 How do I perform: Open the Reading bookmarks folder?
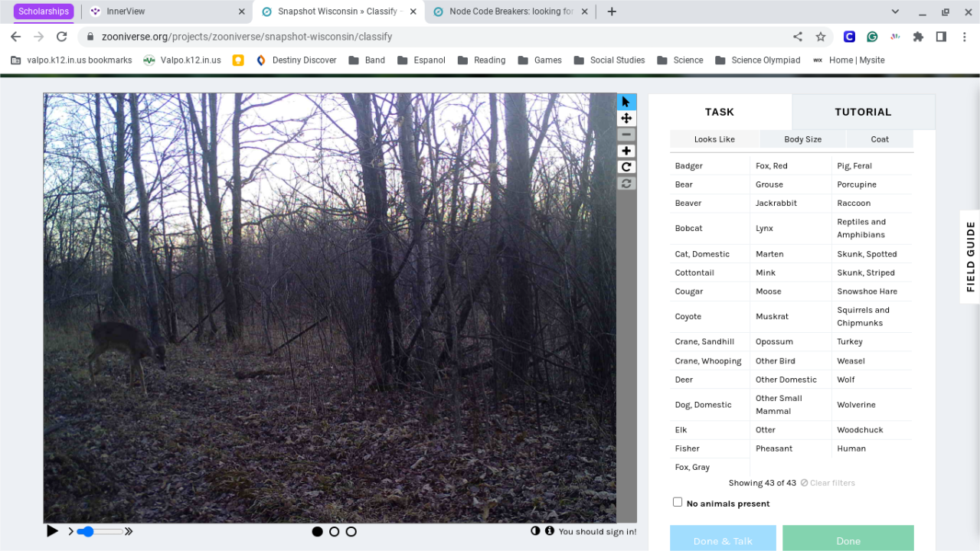pos(481,60)
